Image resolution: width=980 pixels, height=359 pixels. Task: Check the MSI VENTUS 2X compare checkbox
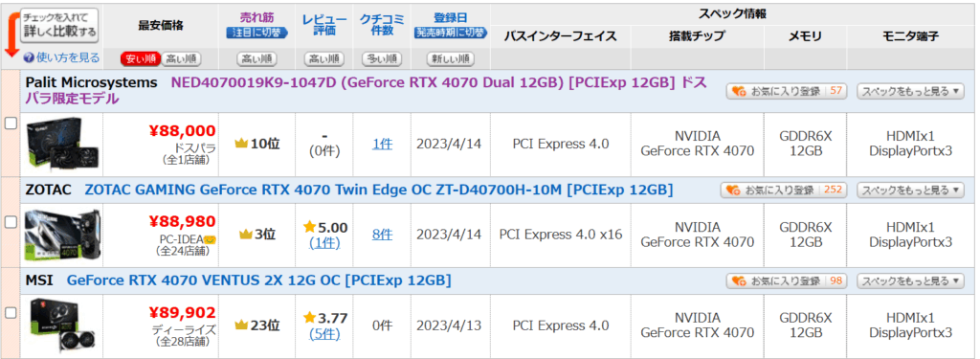coord(11,313)
